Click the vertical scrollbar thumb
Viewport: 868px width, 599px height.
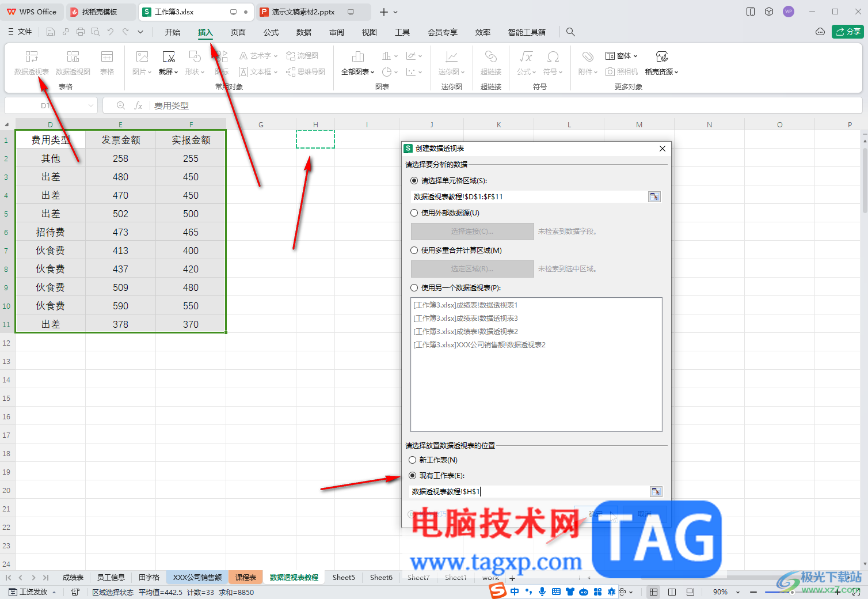[x=865, y=181]
